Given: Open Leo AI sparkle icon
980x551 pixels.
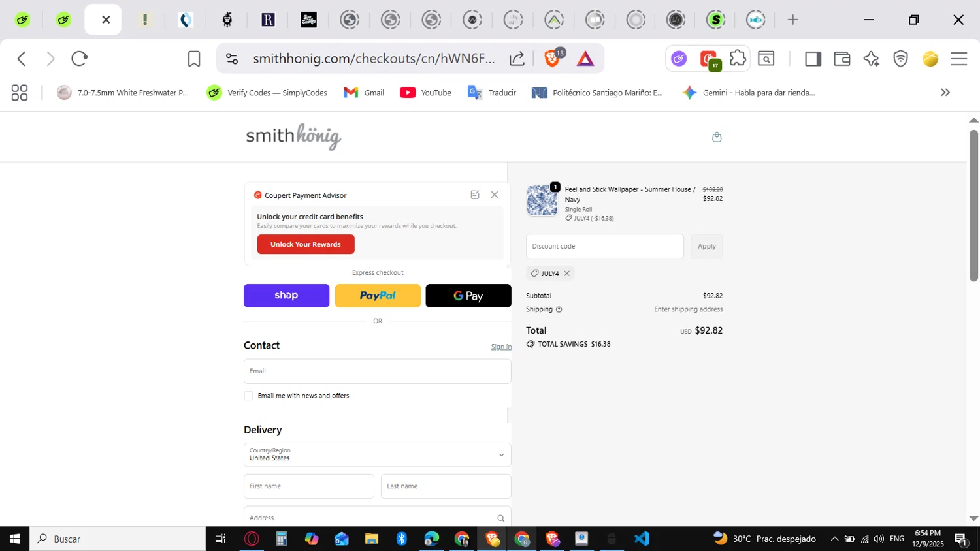Looking at the screenshot, I should [x=871, y=59].
